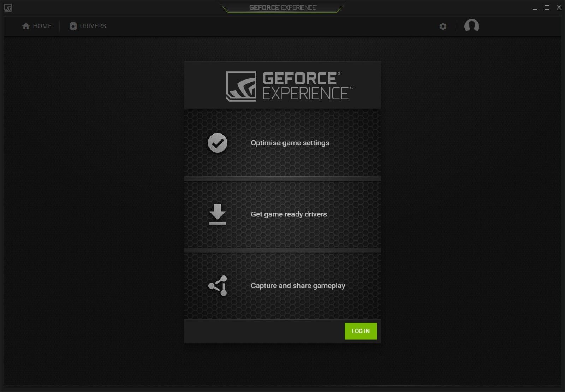Switch to the DRIVERS tab
The height and width of the screenshot is (392, 565).
[x=88, y=26]
